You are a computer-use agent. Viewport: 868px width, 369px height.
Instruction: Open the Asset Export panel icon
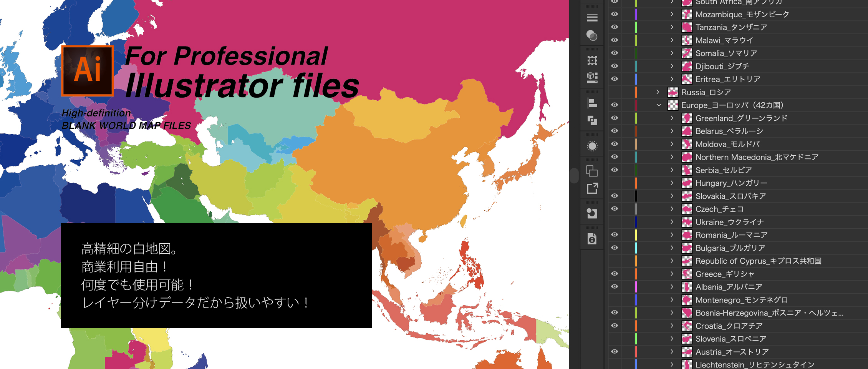coord(592,188)
